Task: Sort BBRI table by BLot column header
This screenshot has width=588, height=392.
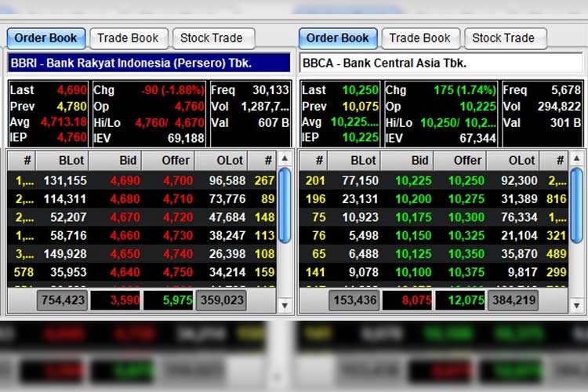Action: [62, 161]
